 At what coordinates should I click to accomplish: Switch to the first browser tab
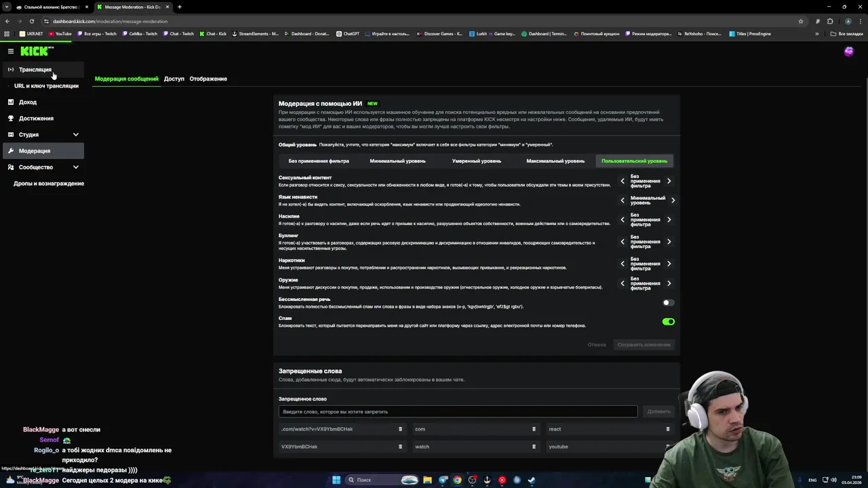pyautogui.click(x=52, y=7)
